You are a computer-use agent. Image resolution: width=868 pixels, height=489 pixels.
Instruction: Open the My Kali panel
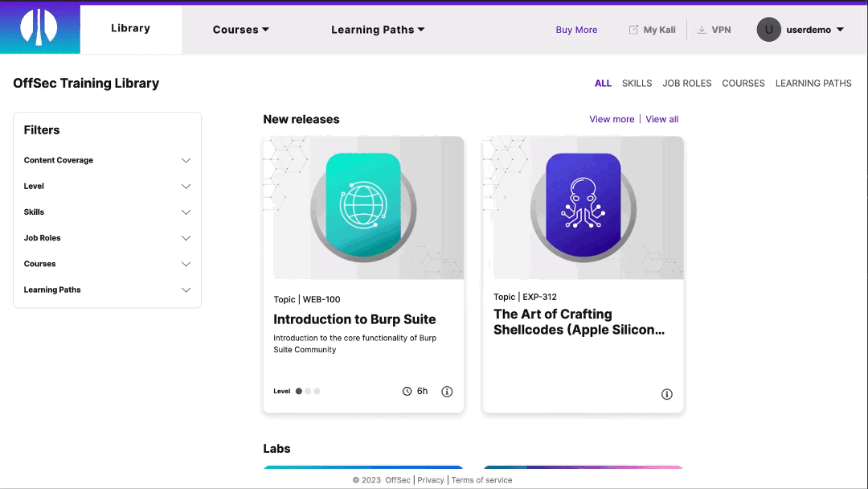[x=653, y=29]
